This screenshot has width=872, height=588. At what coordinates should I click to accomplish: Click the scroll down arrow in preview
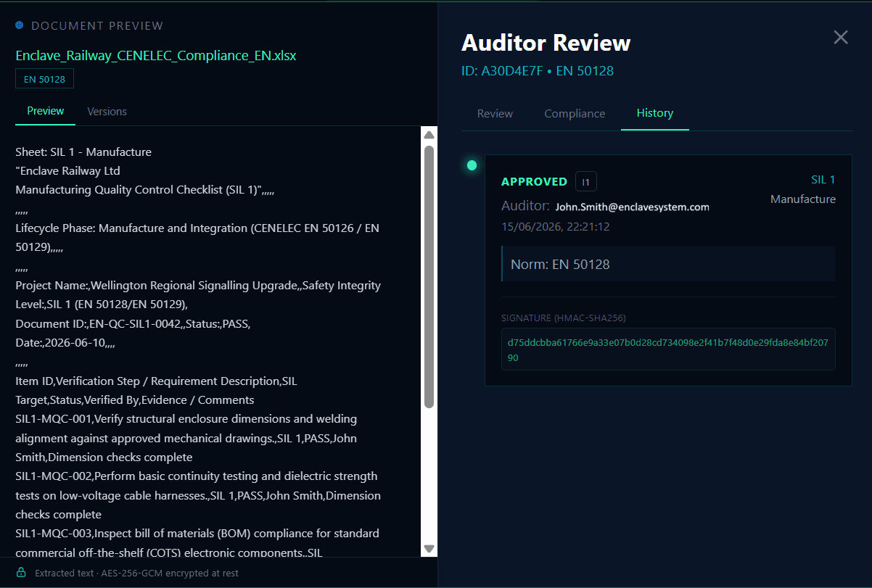tap(429, 549)
